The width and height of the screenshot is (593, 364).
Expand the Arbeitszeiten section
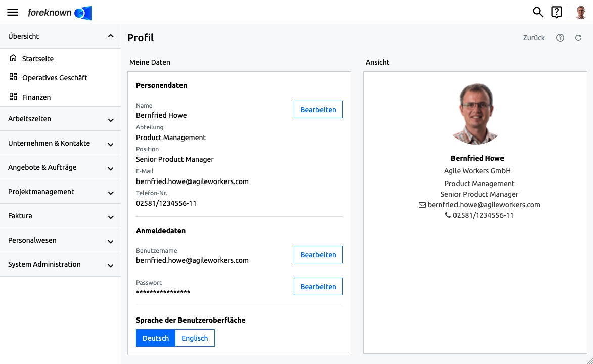click(61, 119)
